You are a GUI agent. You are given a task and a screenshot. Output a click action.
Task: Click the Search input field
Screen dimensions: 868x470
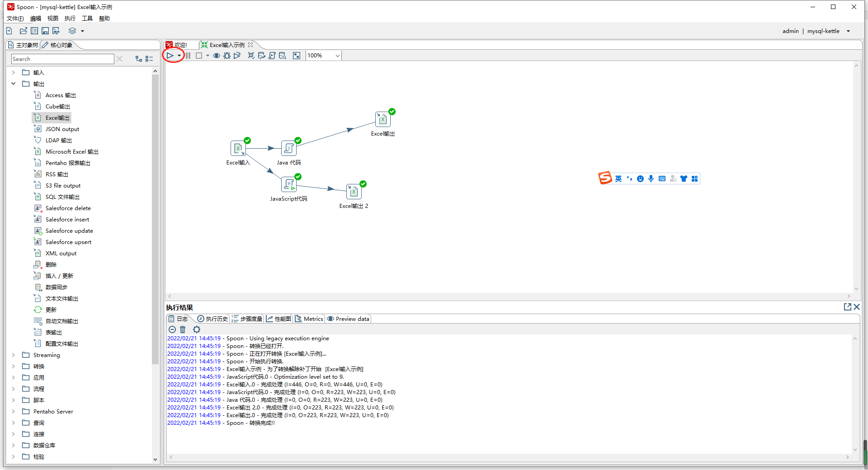click(62, 59)
